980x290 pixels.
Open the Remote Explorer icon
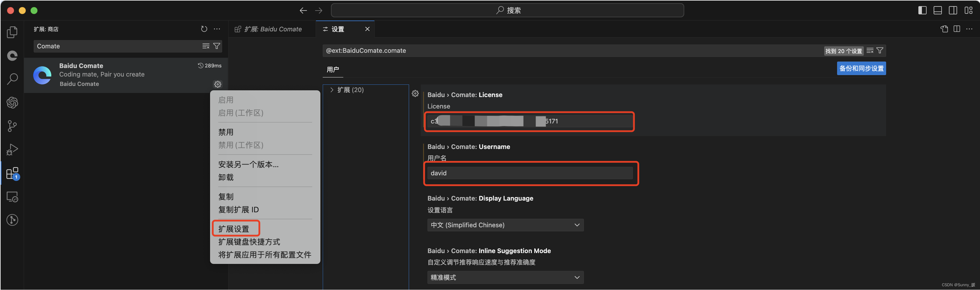tap(12, 197)
